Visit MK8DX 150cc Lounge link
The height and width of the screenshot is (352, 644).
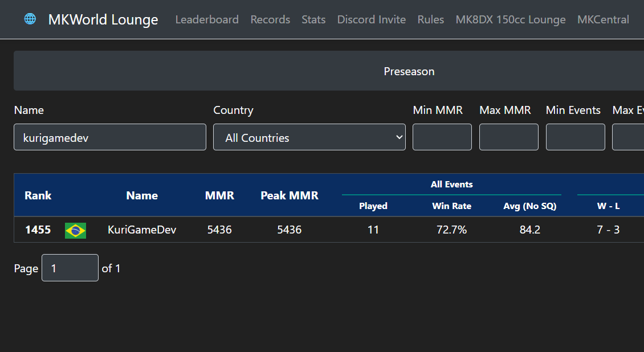tap(511, 19)
